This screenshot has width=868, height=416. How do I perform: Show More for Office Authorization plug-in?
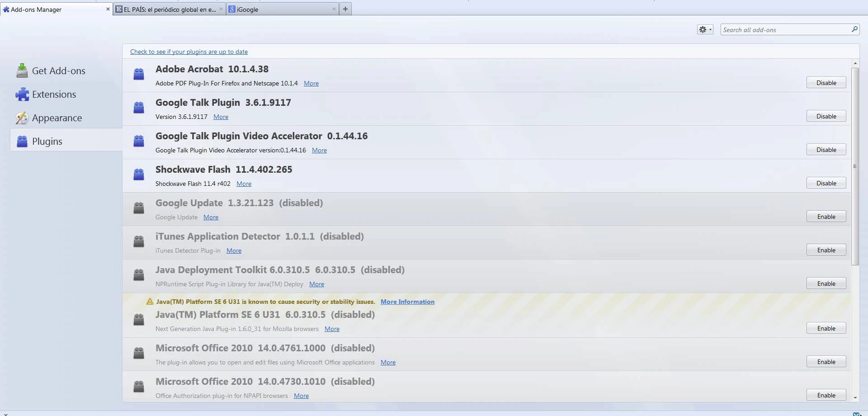click(301, 396)
